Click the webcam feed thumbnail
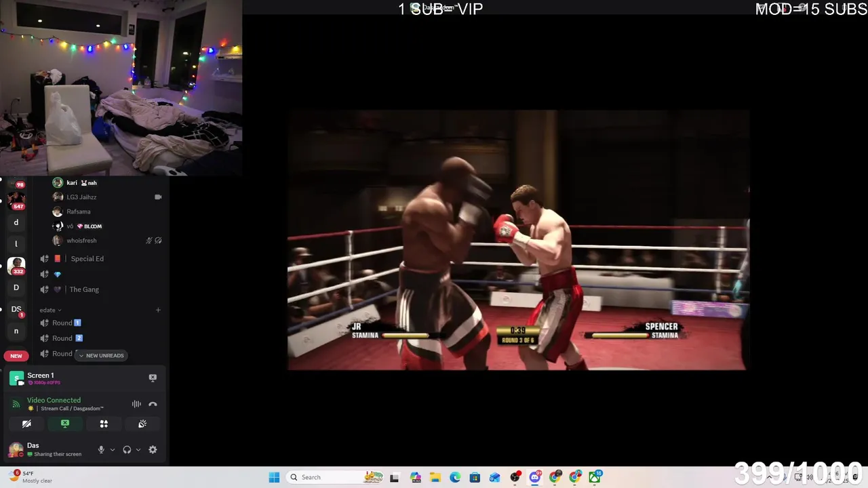This screenshot has width=868, height=488. (x=121, y=87)
